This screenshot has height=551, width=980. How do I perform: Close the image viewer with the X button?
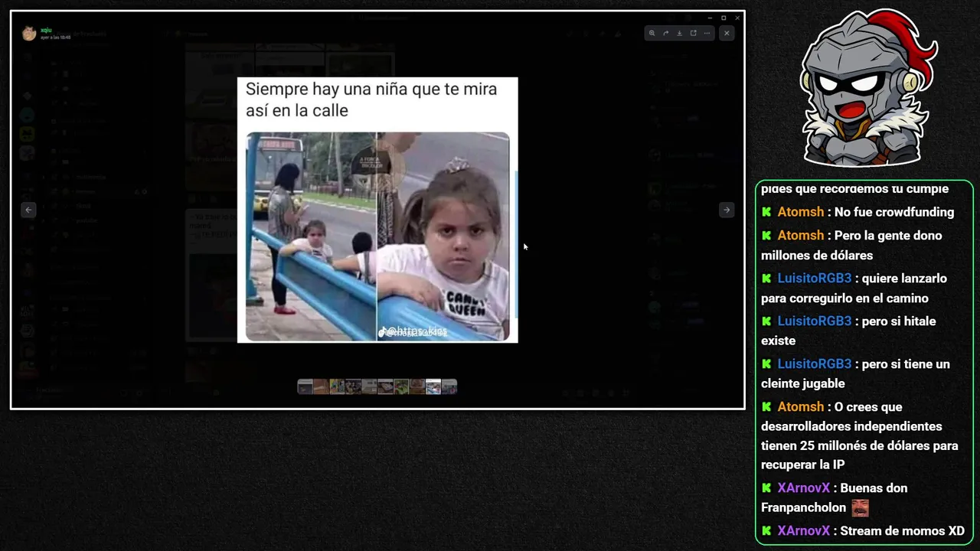tap(727, 33)
